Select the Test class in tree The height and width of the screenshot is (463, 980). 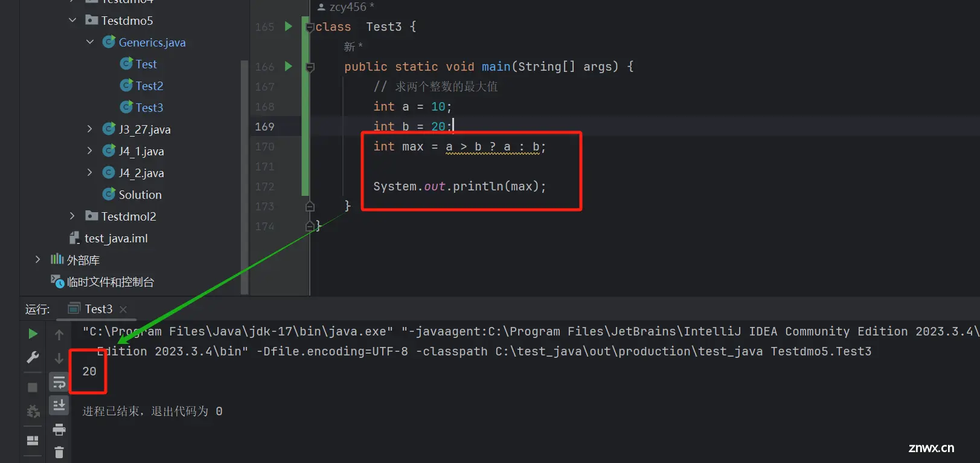point(146,64)
